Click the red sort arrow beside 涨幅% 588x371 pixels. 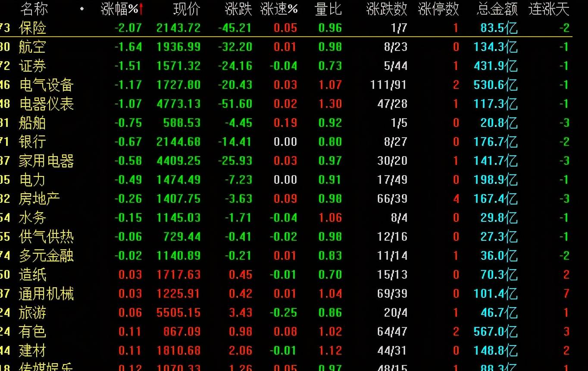pyautogui.click(x=141, y=9)
